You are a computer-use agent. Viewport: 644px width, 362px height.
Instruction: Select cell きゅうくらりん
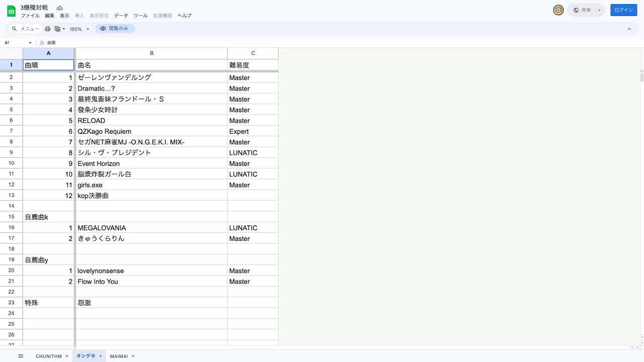coord(151,238)
